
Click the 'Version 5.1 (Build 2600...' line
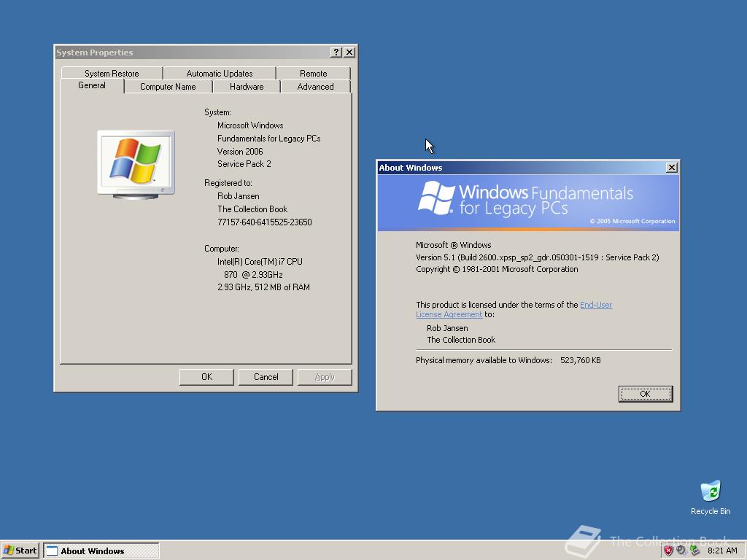pos(538,257)
